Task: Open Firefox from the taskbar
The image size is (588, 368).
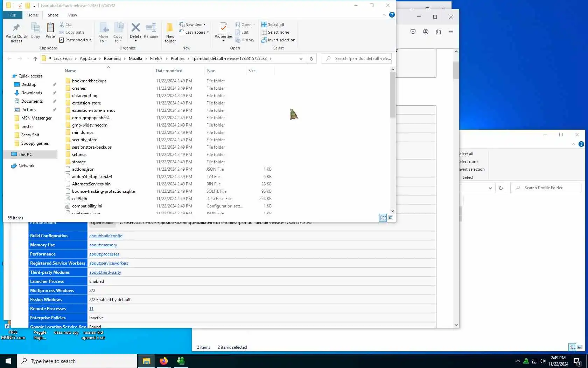Action: click(163, 361)
